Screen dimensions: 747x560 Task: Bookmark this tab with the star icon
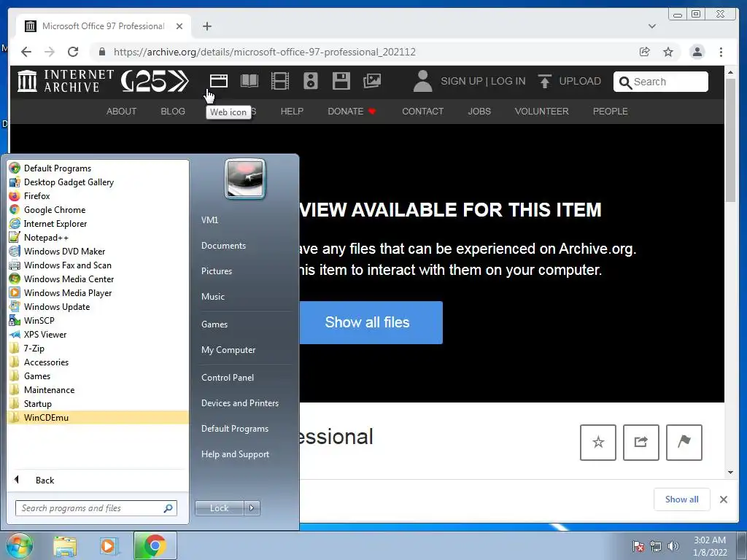pos(668,52)
